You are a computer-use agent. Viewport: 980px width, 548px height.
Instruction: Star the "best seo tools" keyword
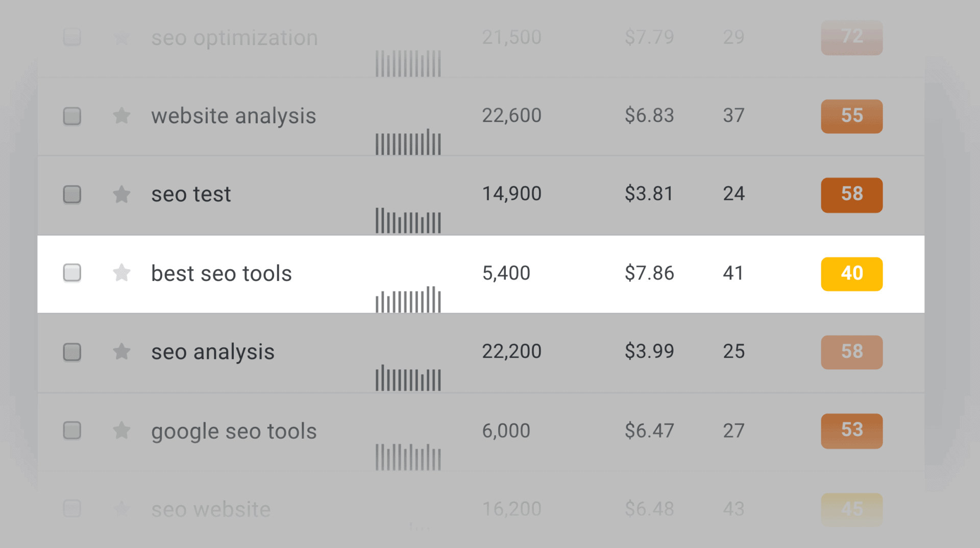[122, 273]
